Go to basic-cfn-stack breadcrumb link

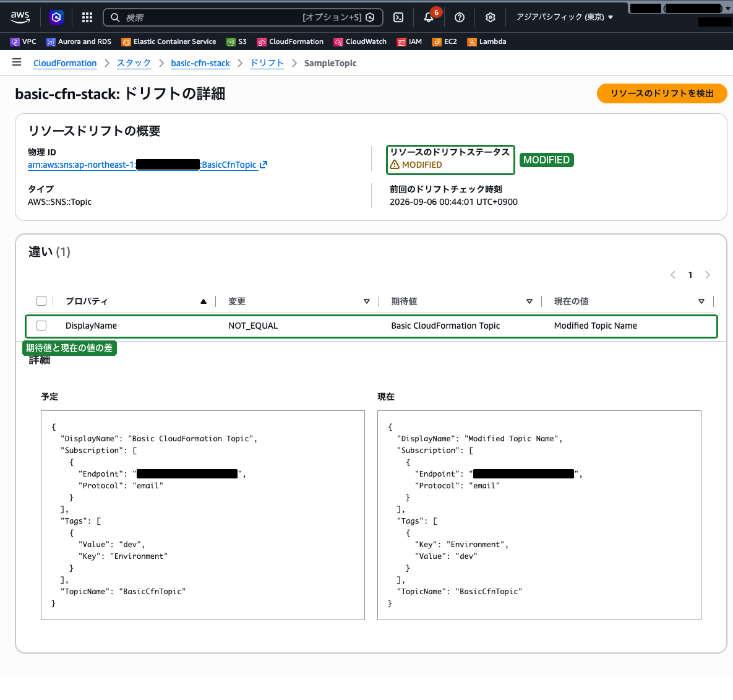tap(200, 63)
